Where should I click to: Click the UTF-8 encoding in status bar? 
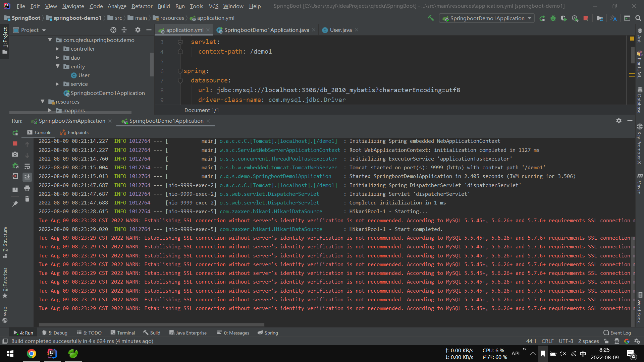pyautogui.click(x=566, y=341)
